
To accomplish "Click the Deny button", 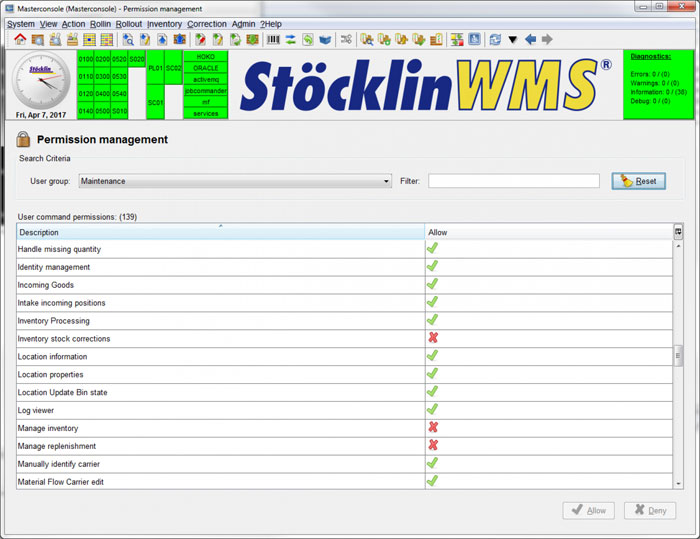I will [x=649, y=510].
